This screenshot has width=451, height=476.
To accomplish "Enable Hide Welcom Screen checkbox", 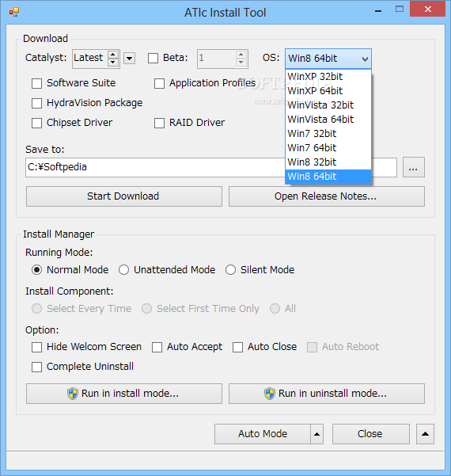I will 37,347.
